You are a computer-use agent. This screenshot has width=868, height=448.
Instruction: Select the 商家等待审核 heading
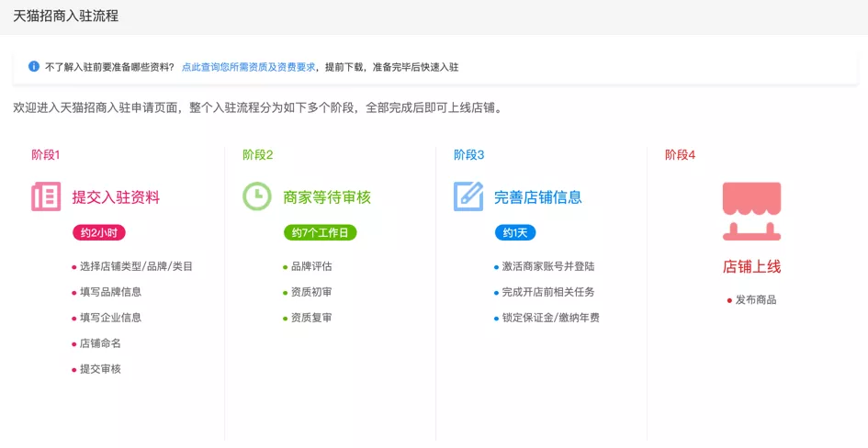(327, 197)
